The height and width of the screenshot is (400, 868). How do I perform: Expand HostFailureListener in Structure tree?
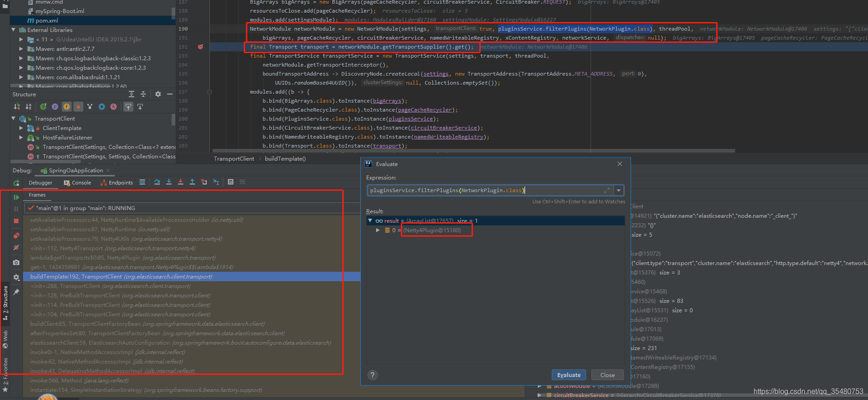(x=21, y=138)
